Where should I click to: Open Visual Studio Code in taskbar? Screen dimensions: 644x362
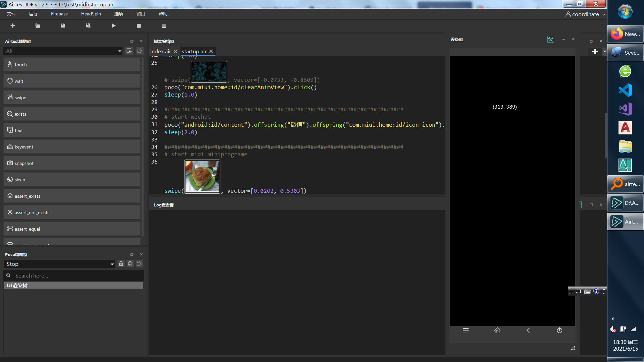(625, 90)
